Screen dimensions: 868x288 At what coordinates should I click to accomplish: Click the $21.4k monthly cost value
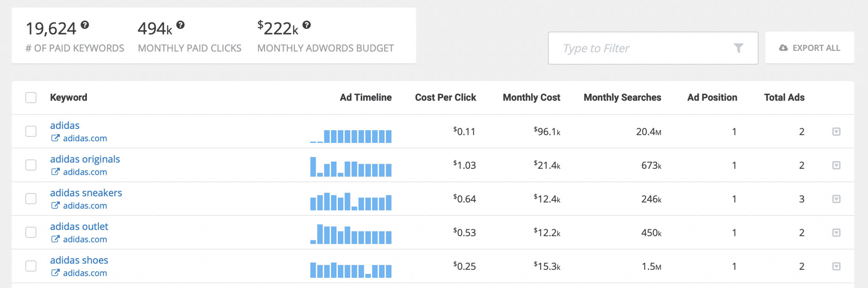click(x=547, y=165)
